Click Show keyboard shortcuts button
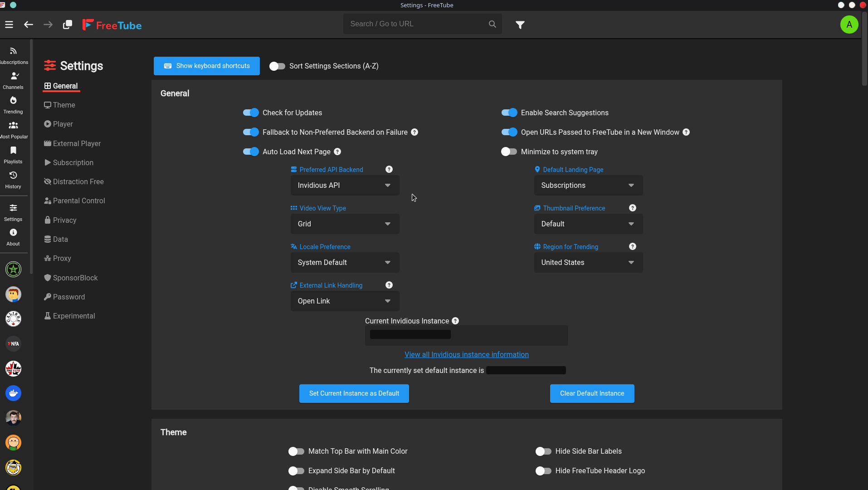The width and height of the screenshot is (868, 490). [x=207, y=66]
